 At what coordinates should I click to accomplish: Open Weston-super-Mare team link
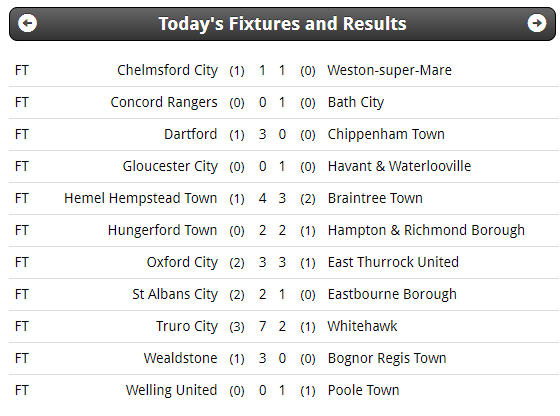pos(389,70)
